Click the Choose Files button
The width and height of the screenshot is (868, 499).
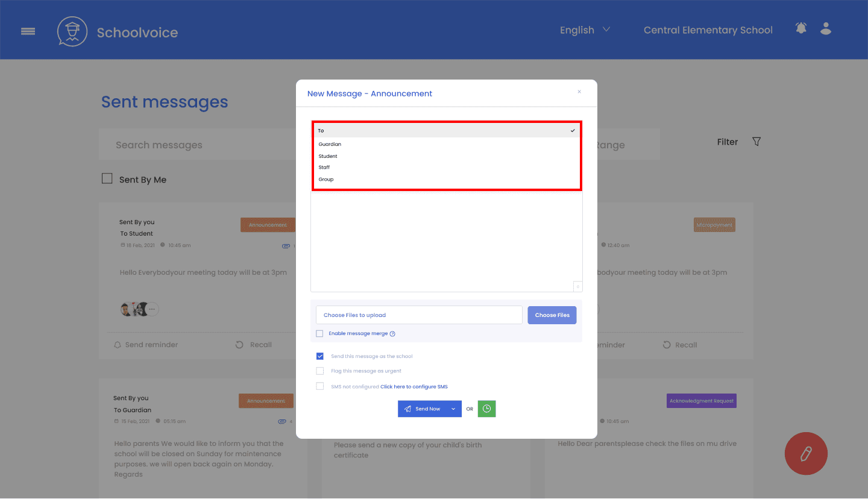[552, 315]
